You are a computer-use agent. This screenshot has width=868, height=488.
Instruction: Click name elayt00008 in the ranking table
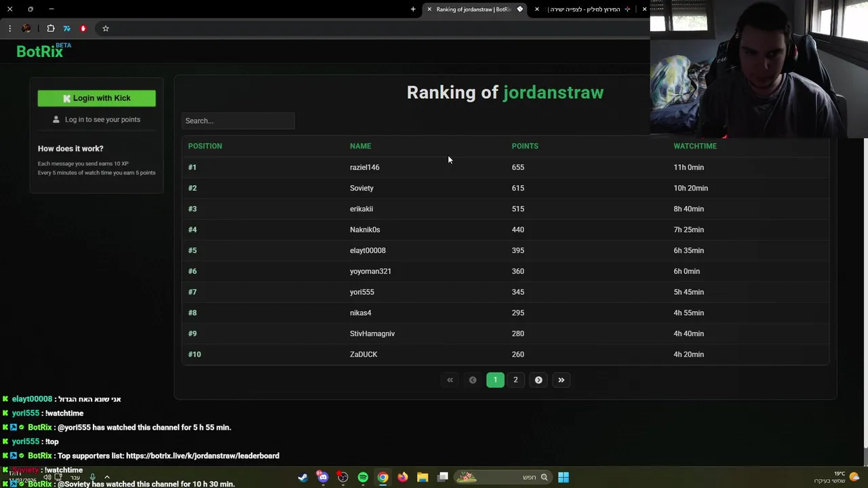coord(368,251)
